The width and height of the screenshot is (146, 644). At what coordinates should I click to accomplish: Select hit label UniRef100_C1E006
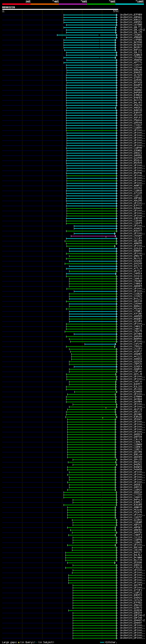click(x=131, y=67)
